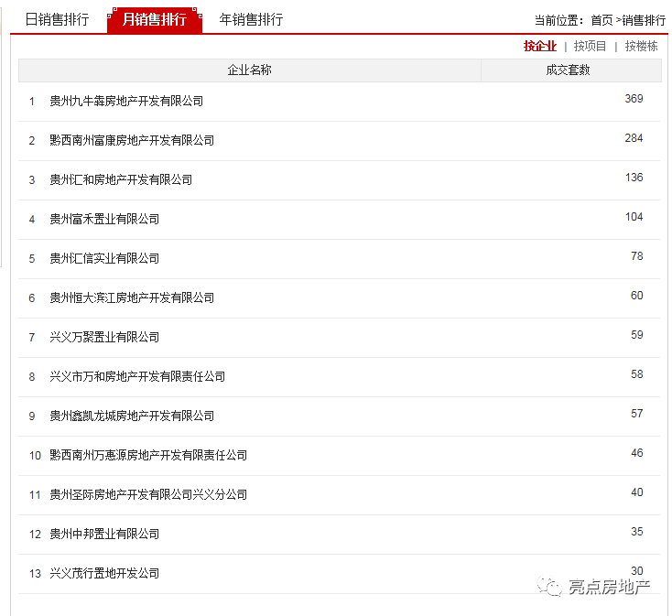This screenshot has width=672, height=616.
Task: Click the sales count 46
Action: [x=637, y=454]
